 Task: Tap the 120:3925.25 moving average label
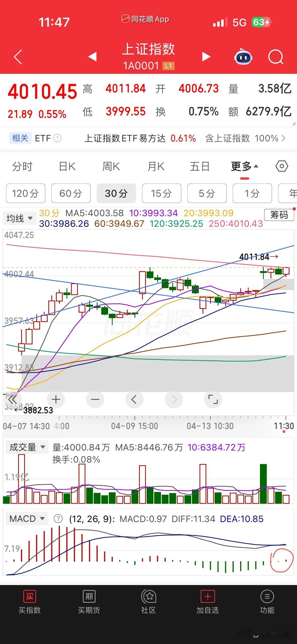176,224
